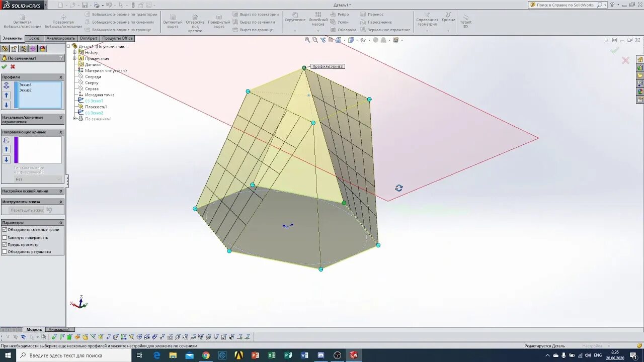Switch to the Эскиз ribbon tab
Image resolution: width=644 pixels, height=362 pixels.
34,38
